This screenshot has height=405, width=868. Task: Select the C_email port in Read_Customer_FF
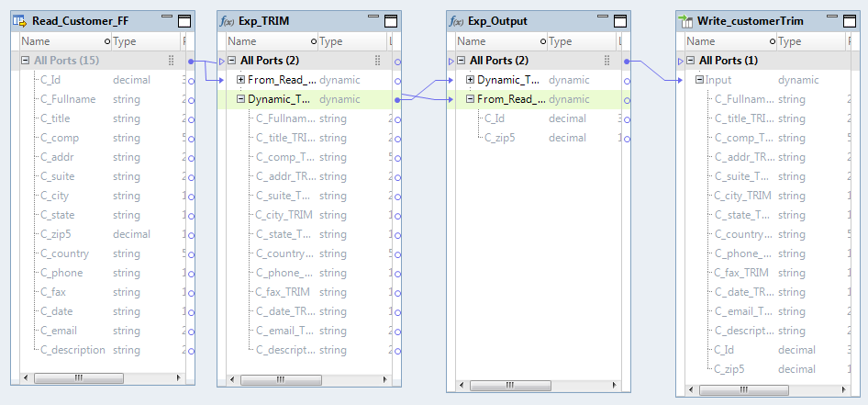[58, 331]
